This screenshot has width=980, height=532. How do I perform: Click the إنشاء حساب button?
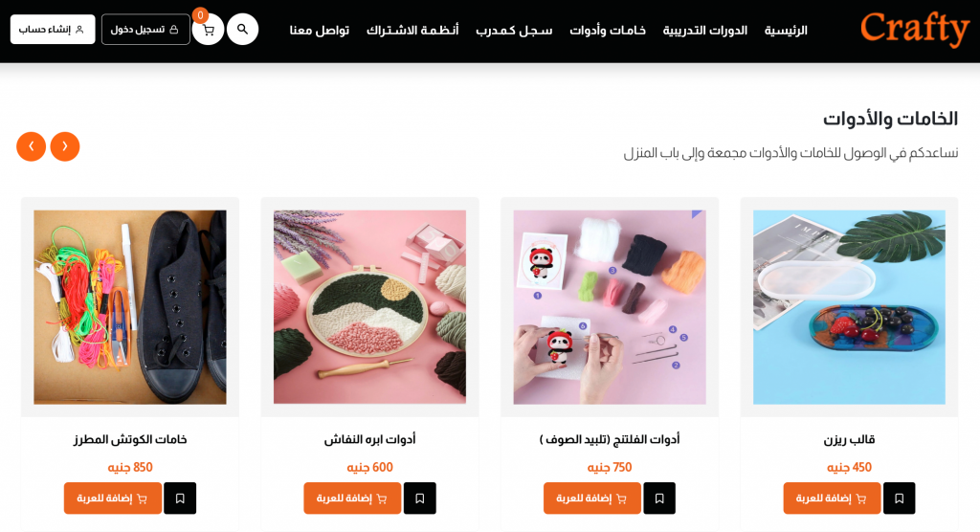tap(53, 30)
